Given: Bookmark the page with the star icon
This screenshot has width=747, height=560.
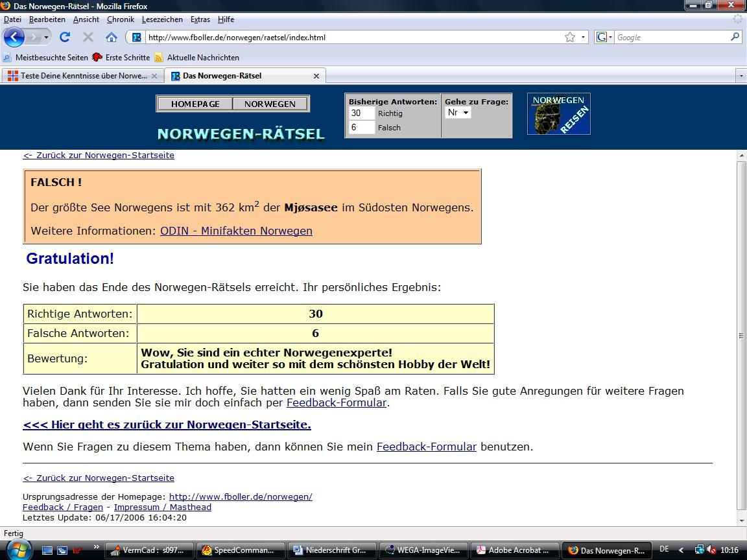Looking at the screenshot, I should coord(570,37).
